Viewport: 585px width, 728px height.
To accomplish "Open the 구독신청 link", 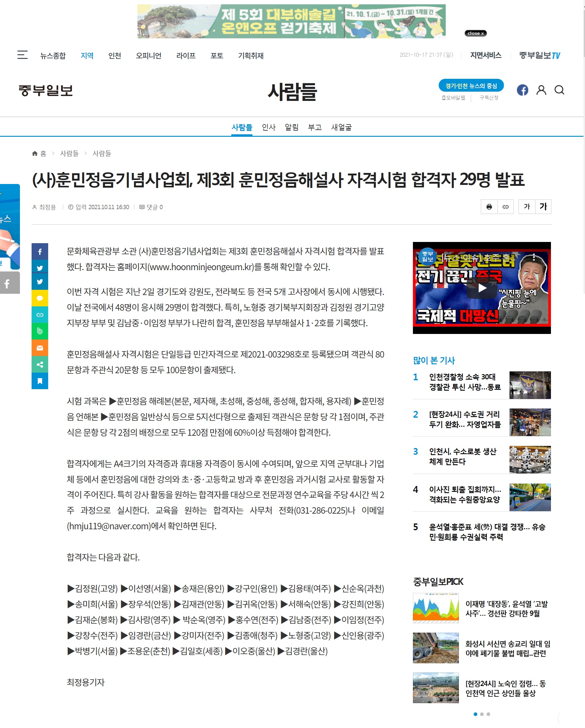I will [489, 98].
